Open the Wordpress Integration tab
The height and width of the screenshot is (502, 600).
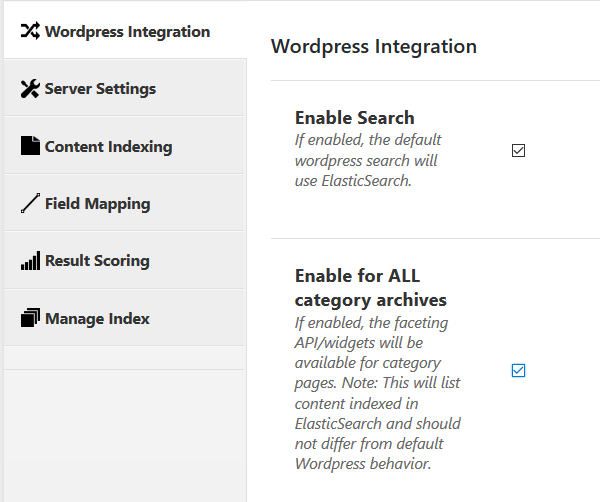[125, 31]
